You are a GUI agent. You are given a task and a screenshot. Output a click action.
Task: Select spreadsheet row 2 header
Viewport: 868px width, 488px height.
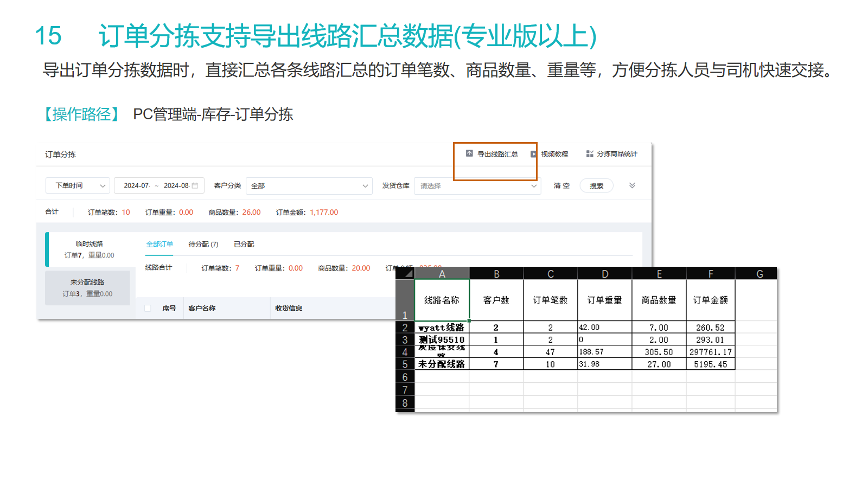[x=405, y=328]
